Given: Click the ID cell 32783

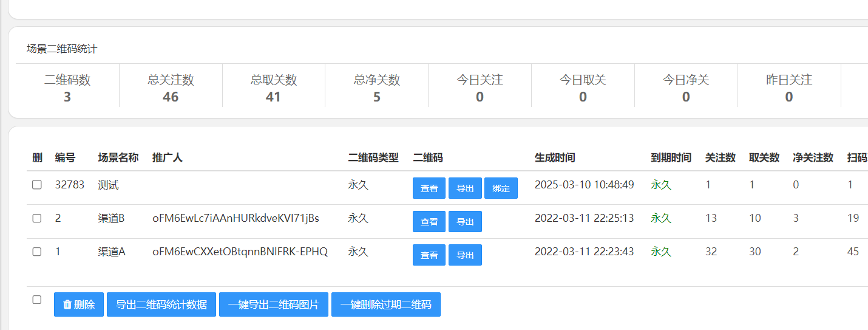Looking at the screenshot, I should point(70,185).
